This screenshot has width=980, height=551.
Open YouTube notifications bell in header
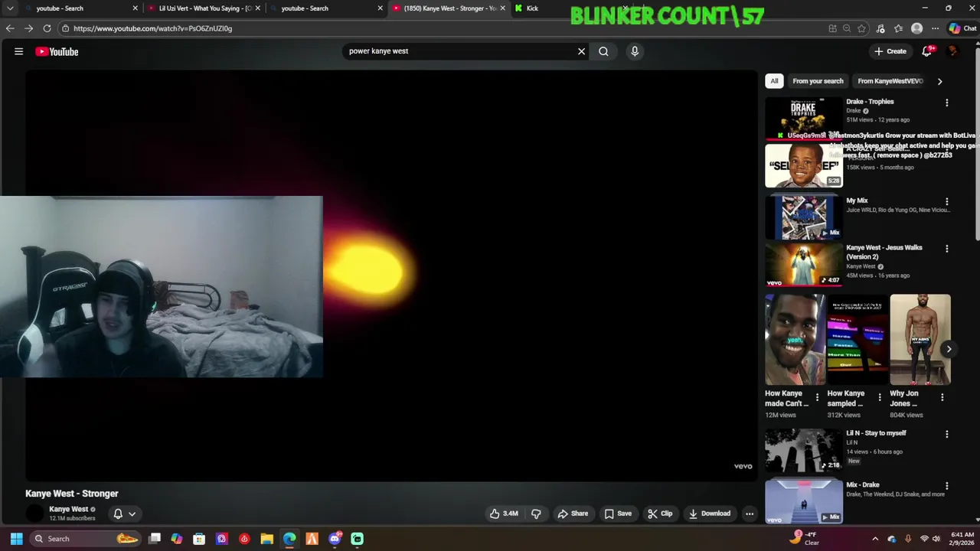(x=927, y=51)
